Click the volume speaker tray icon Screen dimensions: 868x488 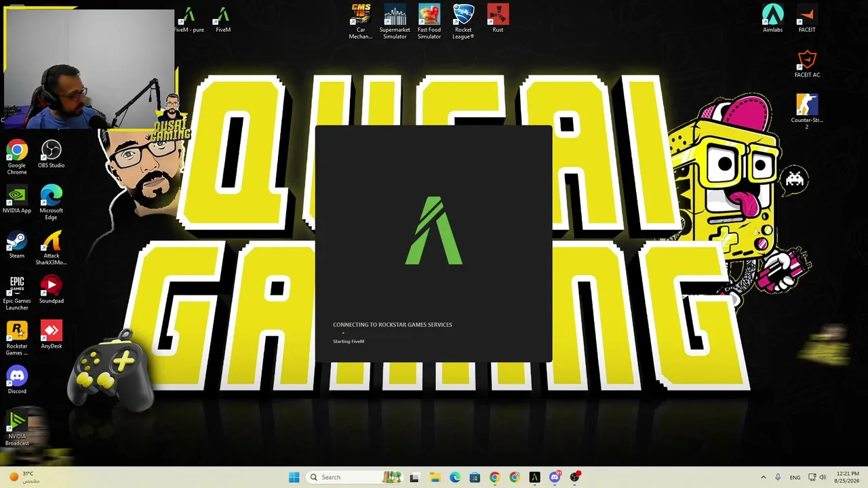(823, 477)
